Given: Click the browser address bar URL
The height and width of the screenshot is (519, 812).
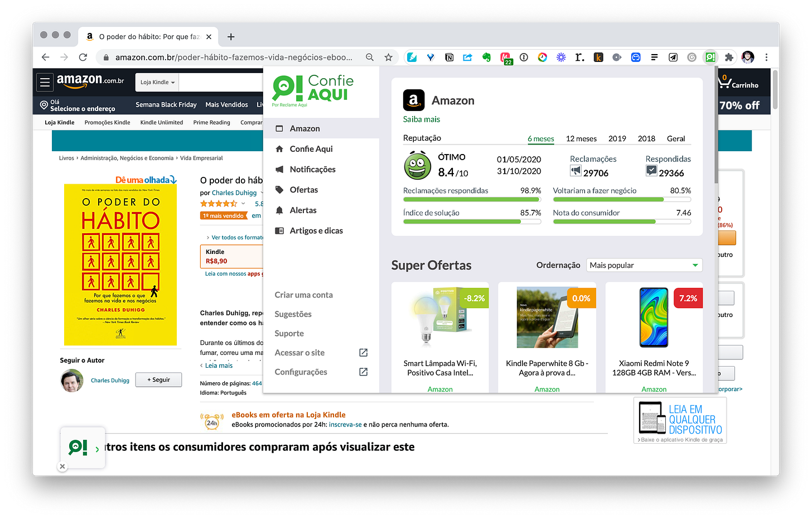Looking at the screenshot, I should pyautogui.click(x=234, y=57).
